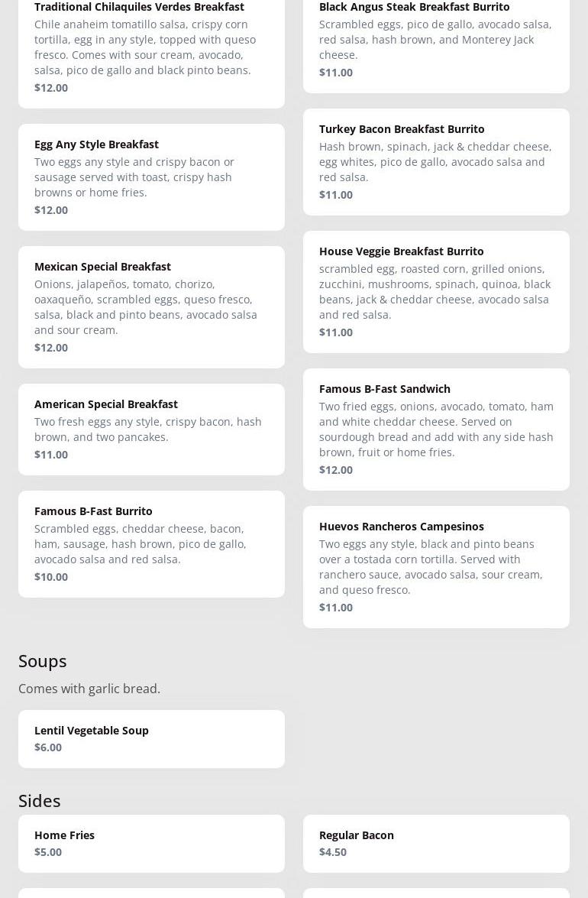This screenshot has width=588, height=898.
Task: Click the $5.00 Home Fries price
Action: [48, 851]
